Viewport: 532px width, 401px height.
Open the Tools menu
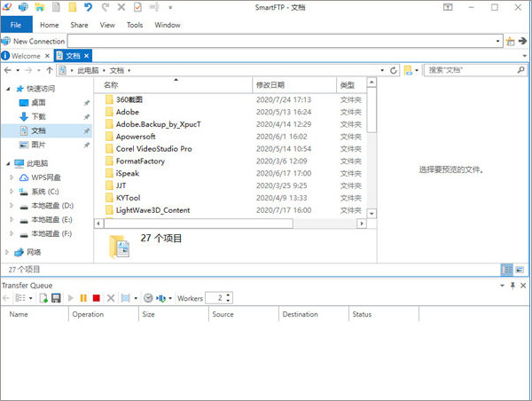point(134,25)
